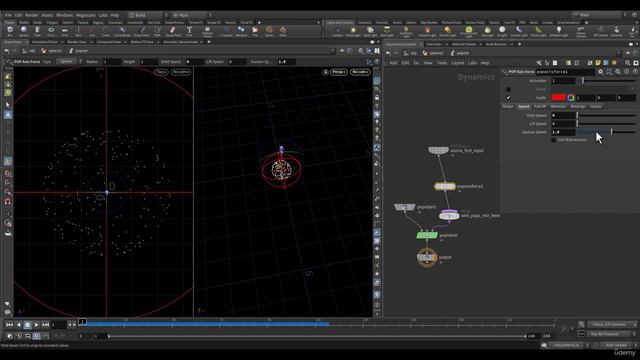640x360 pixels.
Task: Select the Grid shelf tool
Action: 64,31
